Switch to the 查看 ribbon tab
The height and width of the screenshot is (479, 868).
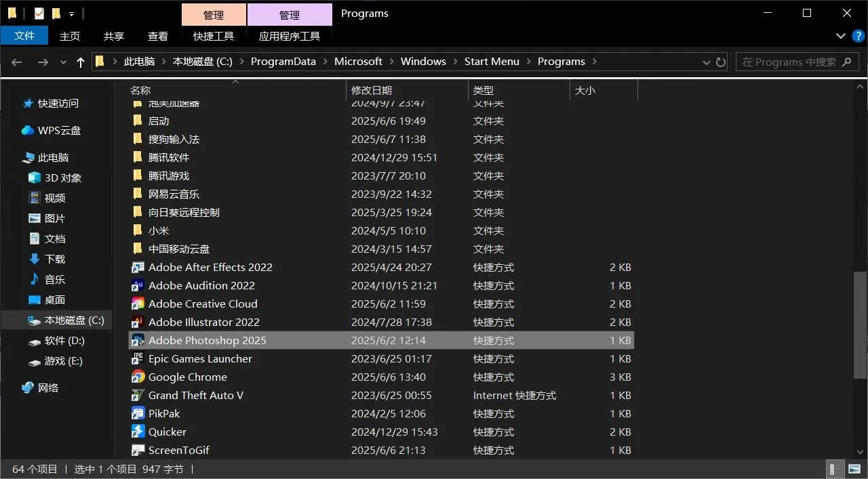158,36
